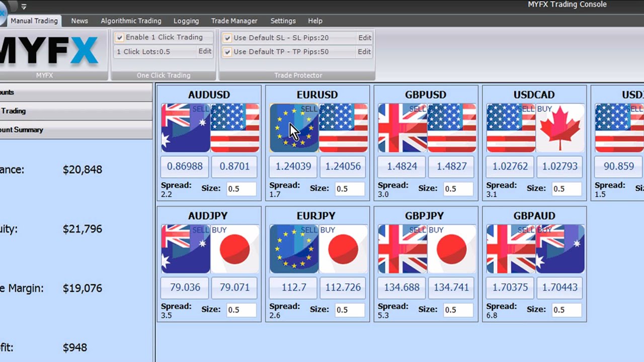Open the Help tab
This screenshot has height=362, width=644.
point(315,21)
